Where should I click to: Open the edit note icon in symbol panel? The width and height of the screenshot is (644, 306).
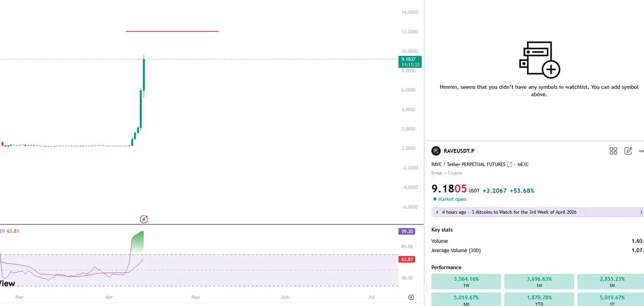tap(628, 151)
